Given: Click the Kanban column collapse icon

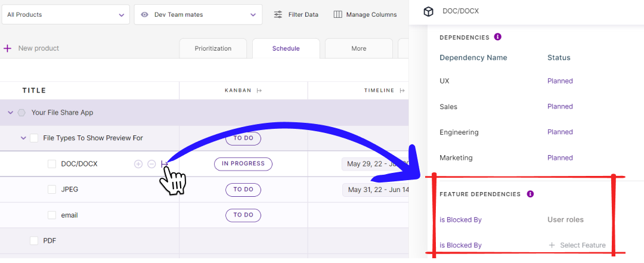Looking at the screenshot, I should coord(259,91).
